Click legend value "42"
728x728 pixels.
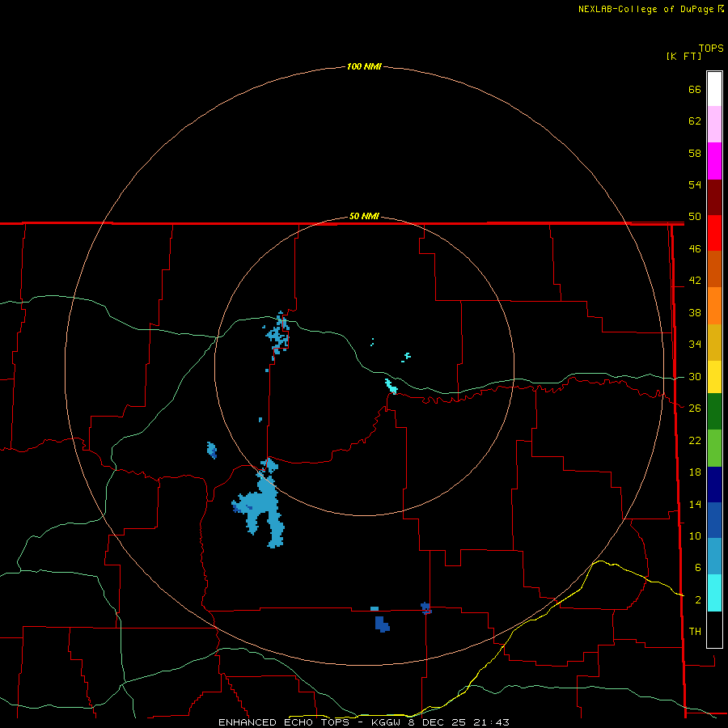coord(695,281)
